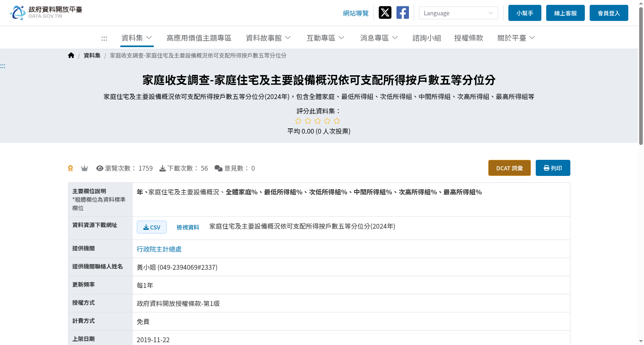Viewport: 644px width, 345px height.
Task: Select license text 政府資料開放授權條款-第1版
Action: pyautogui.click(x=178, y=304)
